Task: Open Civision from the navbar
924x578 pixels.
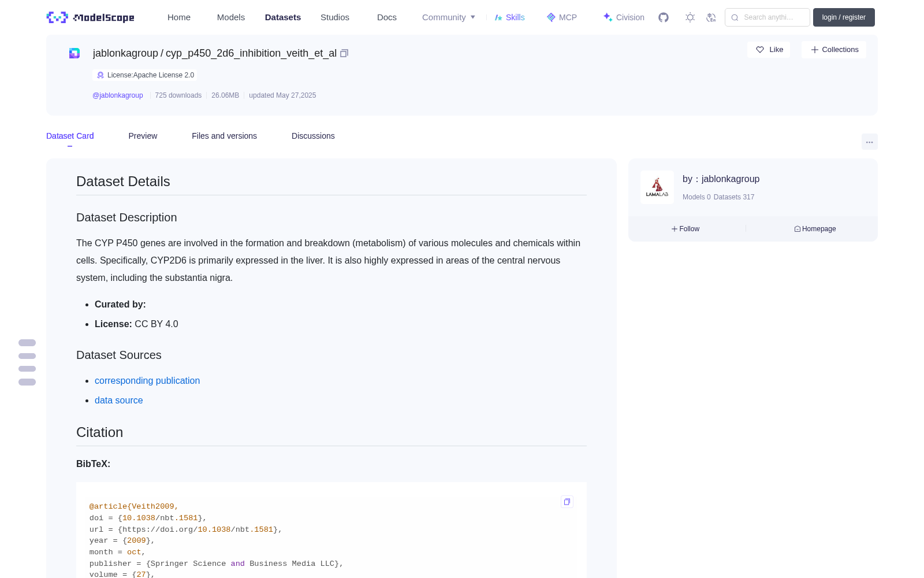Action: [624, 17]
